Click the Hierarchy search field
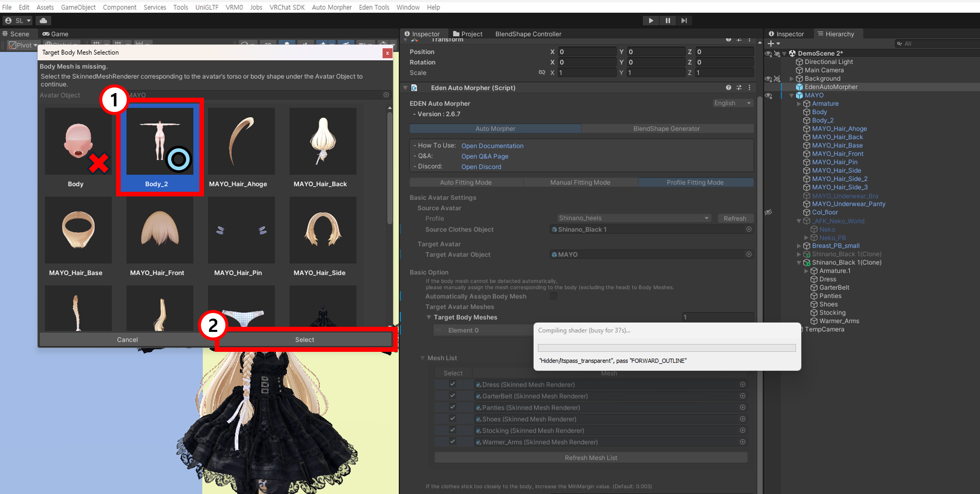 [938, 43]
